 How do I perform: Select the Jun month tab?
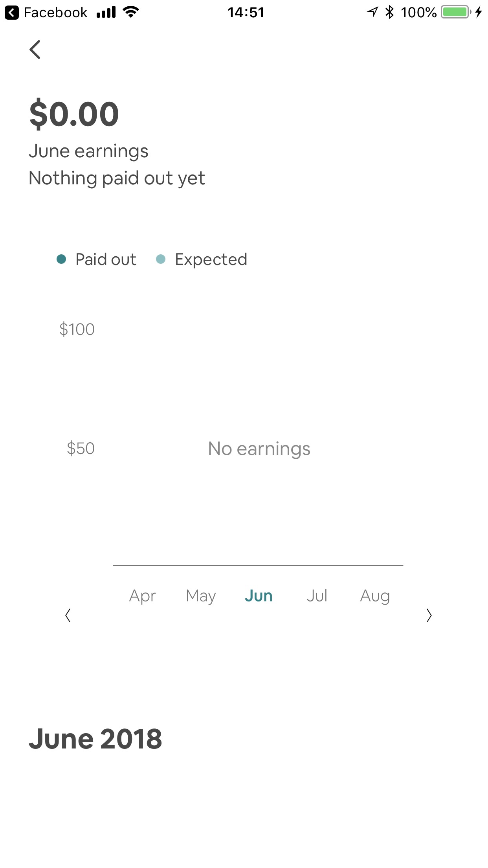pyautogui.click(x=259, y=596)
